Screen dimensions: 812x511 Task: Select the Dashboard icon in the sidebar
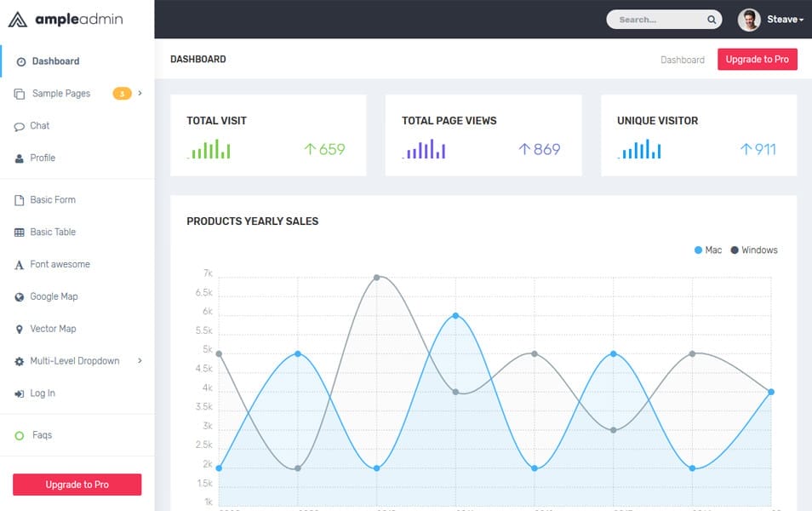click(19, 60)
